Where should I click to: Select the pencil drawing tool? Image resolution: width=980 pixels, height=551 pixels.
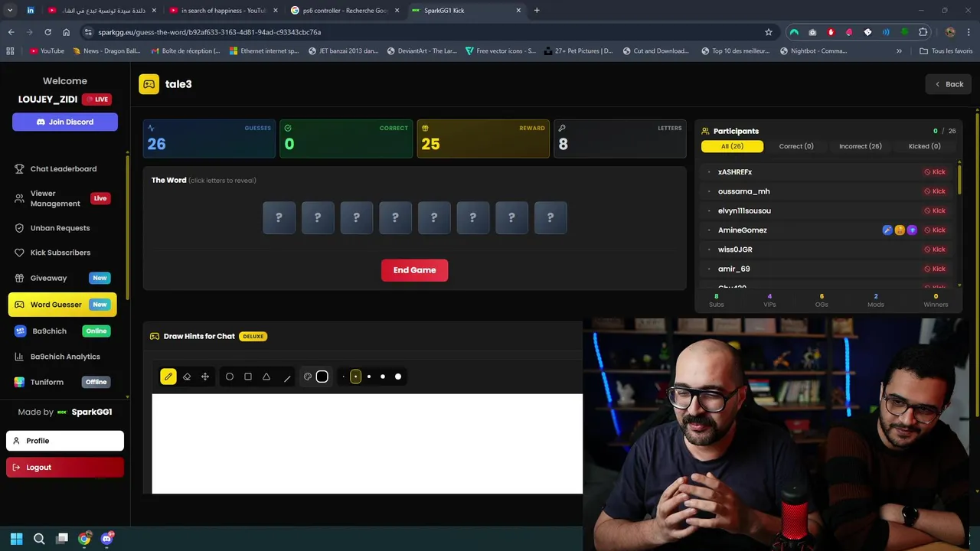[x=168, y=377]
